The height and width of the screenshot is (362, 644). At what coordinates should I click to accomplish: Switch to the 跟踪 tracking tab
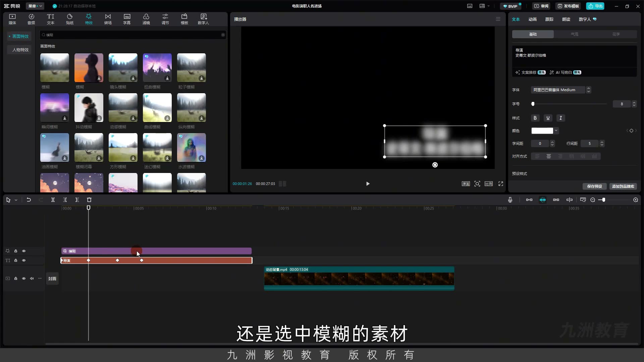(x=549, y=19)
